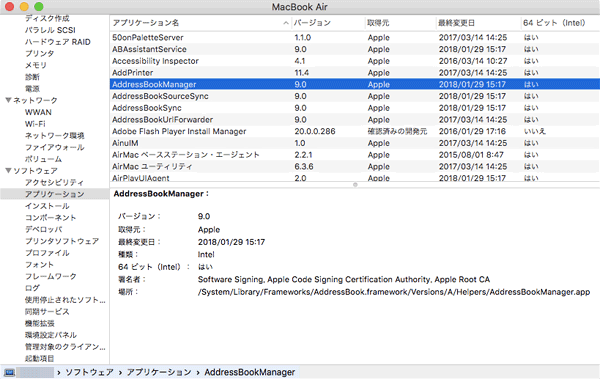
Task: Open インストール in the sidebar
Action: click(47, 206)
